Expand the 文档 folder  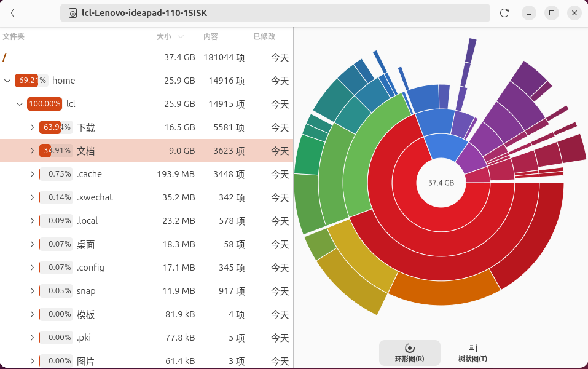coord(32,151)
